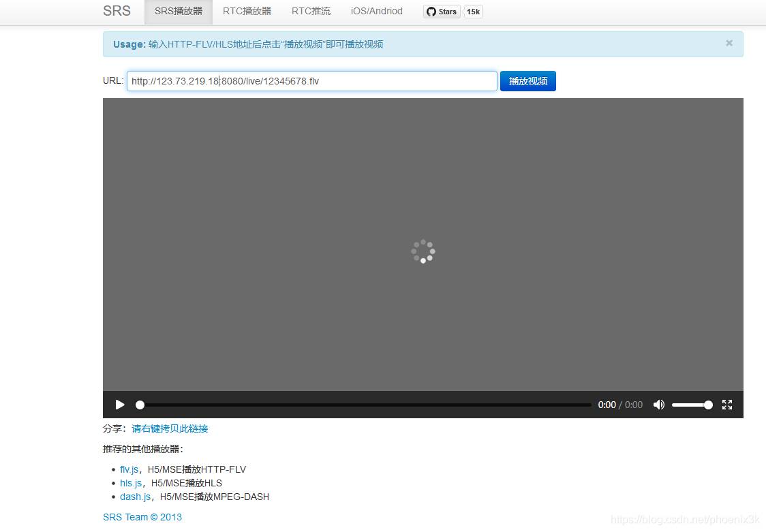
Task: Click the 0:00 current time display
Action: (x=607, y=405)
